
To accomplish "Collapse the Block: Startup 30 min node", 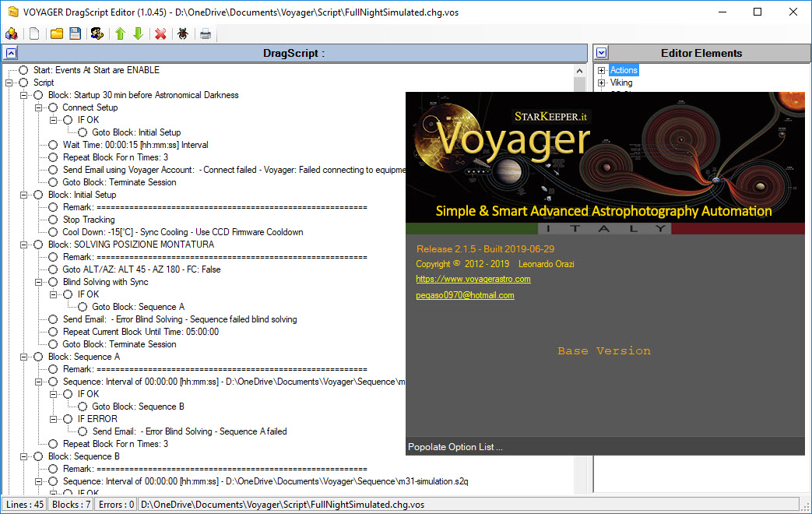I will (x=23, y=94).
